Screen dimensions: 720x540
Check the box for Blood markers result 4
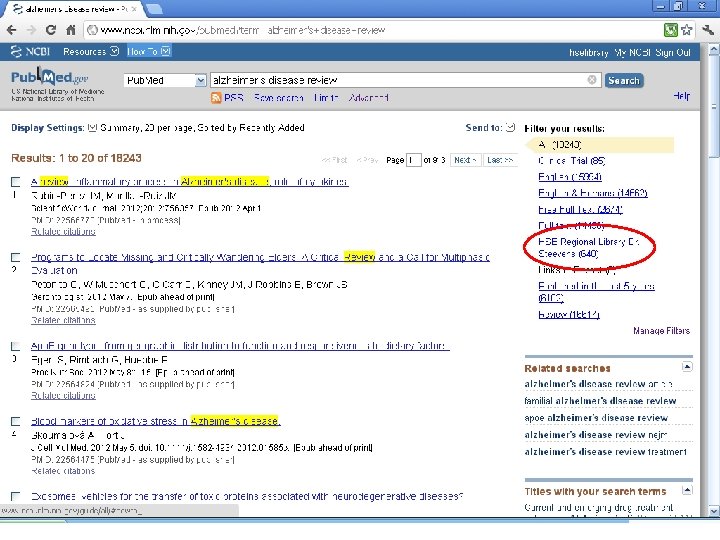(x=15, y=421)
